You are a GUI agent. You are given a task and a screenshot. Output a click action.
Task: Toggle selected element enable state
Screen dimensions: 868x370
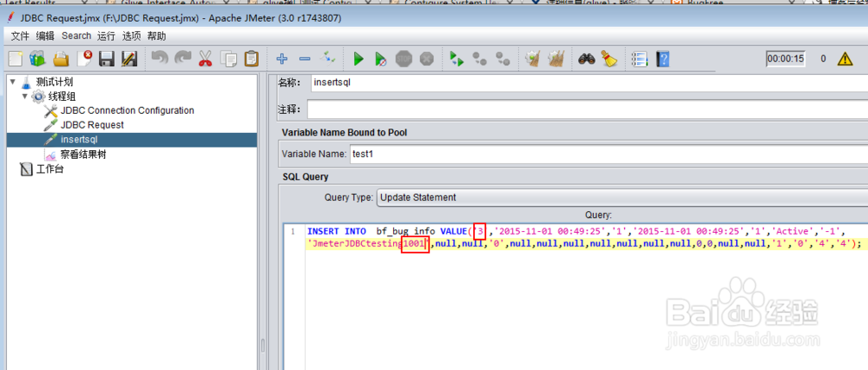click(x=328, y=57)
